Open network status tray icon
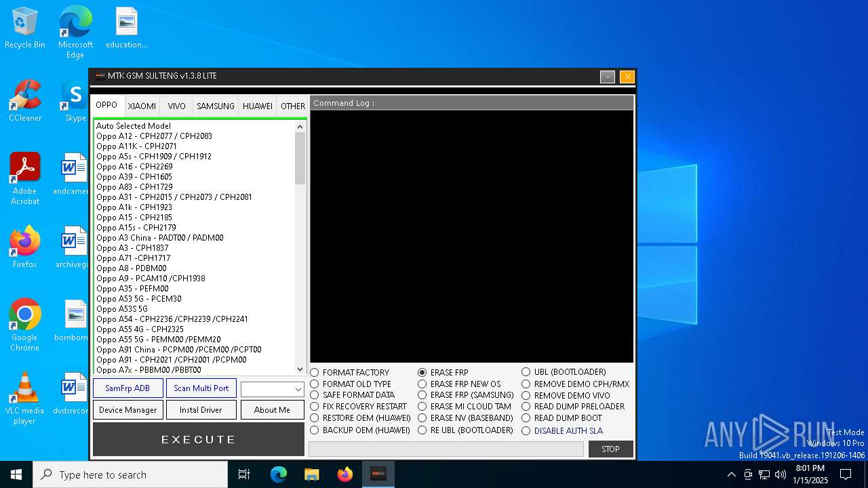Image resolution: width=868 pixels, height=488 pixels. click(x=764, y=474)
